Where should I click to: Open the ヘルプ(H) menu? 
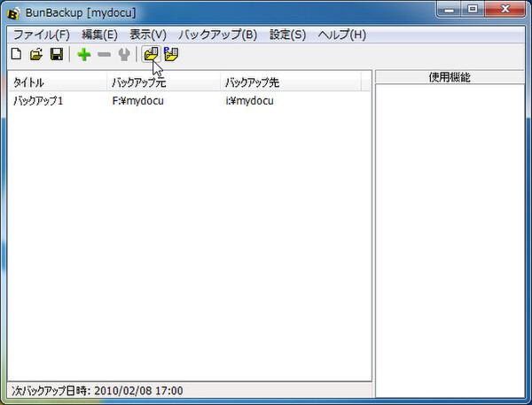[x=342, y=35]
